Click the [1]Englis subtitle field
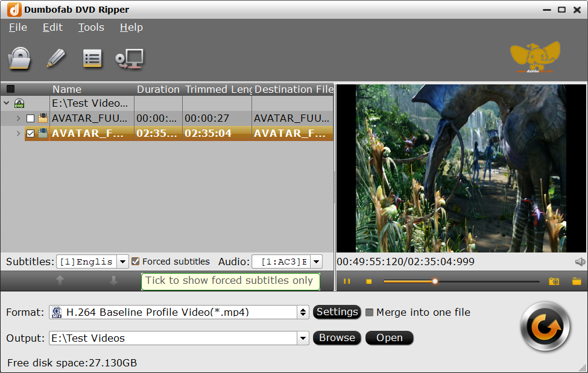This screenshot has height=373, width=588. (87, 262)
